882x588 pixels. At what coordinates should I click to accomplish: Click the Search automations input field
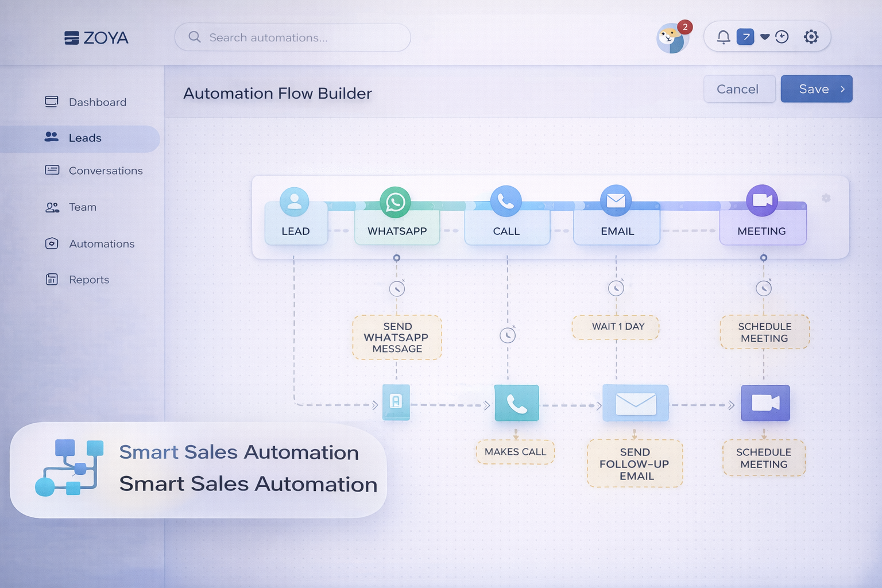tap(292, 37)
